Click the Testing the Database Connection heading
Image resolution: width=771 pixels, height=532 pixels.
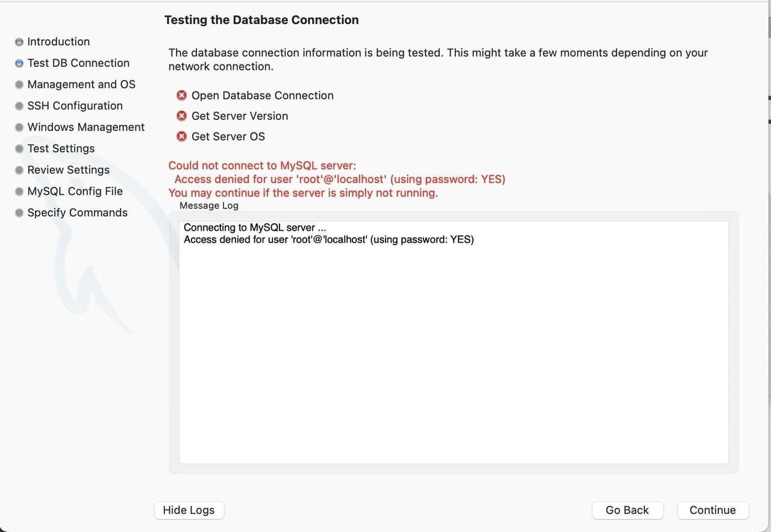261,20
